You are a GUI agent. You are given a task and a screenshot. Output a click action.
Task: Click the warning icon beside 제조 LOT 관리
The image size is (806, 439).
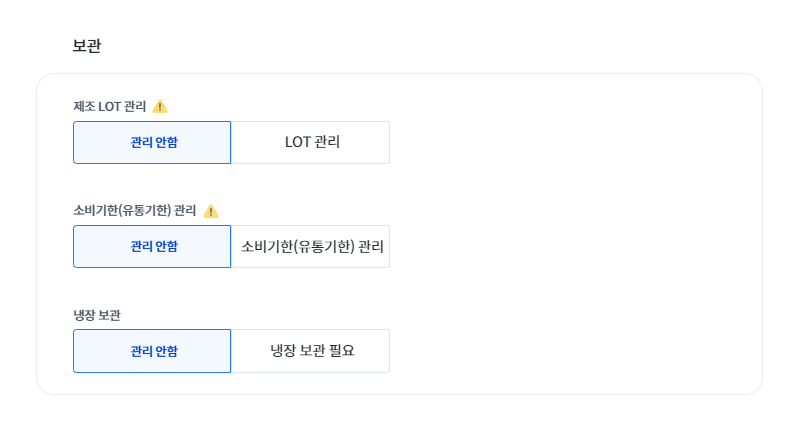click(x=160, y=107)
